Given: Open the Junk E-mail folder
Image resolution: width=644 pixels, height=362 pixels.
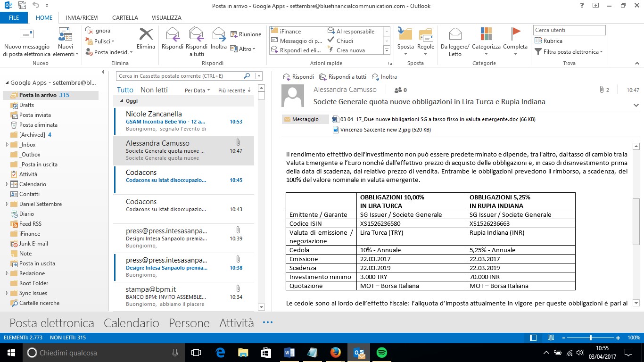Looking at the screenshot, I should (33, 244).
